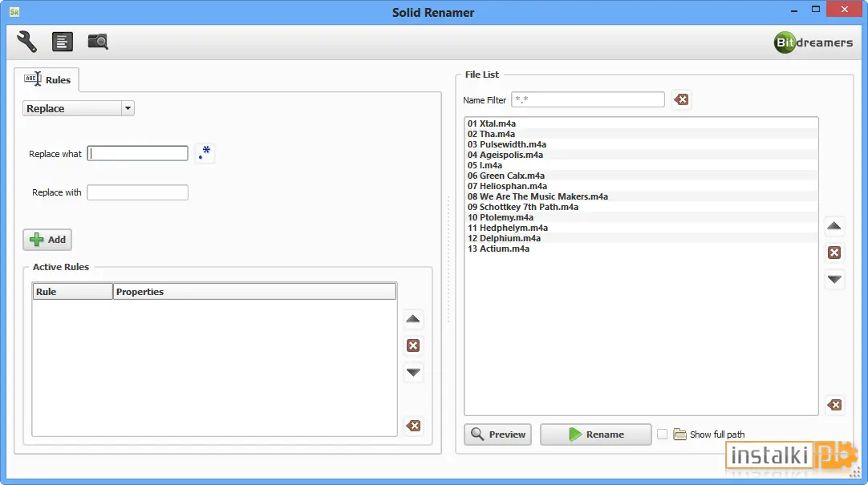The height and width of the screenshot is (485, 868).
Task: Clear the Name Filter with the erase icon
Action: [681, 99]
